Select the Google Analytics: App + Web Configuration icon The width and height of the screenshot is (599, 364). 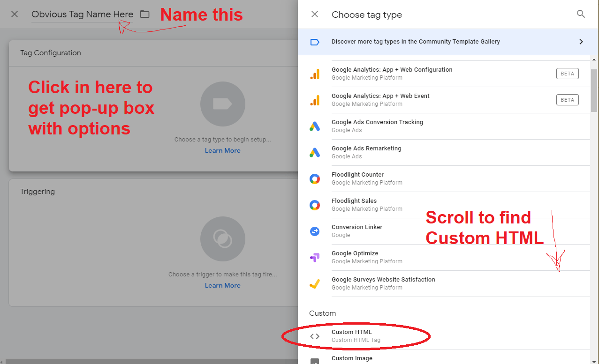point(316,74)
